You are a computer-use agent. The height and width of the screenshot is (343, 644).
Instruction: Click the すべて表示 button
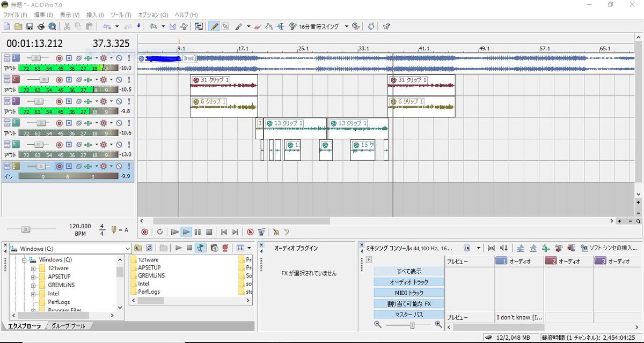(x=409, y=271)
